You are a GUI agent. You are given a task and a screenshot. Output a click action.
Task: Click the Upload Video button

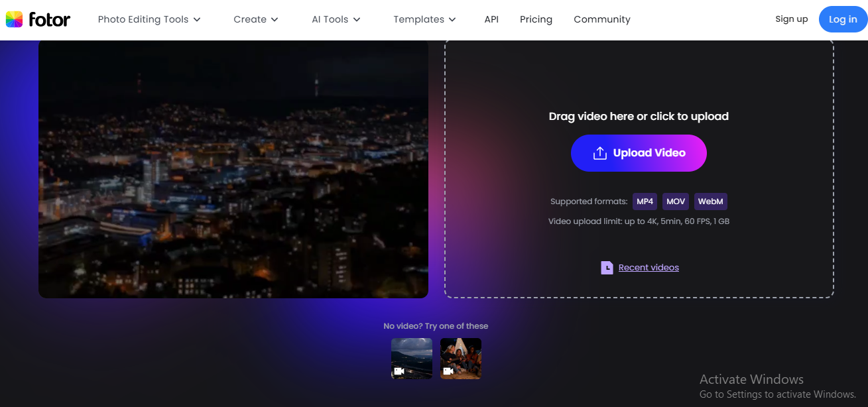639,153
